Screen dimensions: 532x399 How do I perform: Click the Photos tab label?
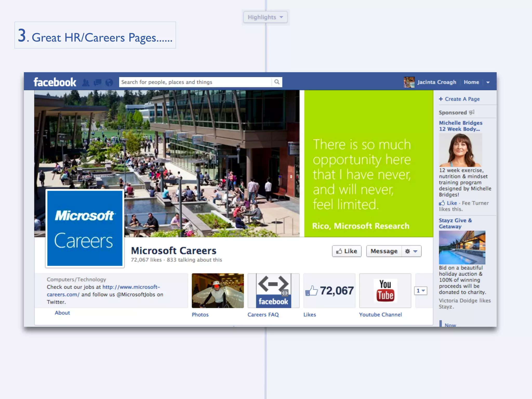[x=200, y=315]
